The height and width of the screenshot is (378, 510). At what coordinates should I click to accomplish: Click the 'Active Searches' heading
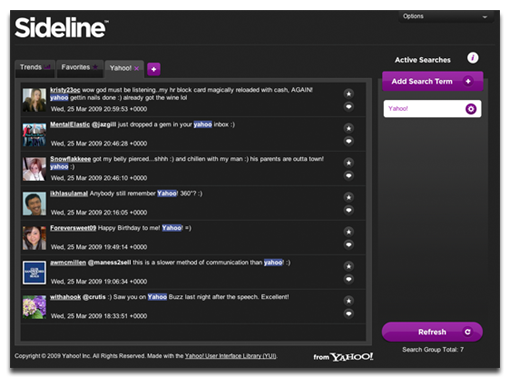(x=423, y=60)
